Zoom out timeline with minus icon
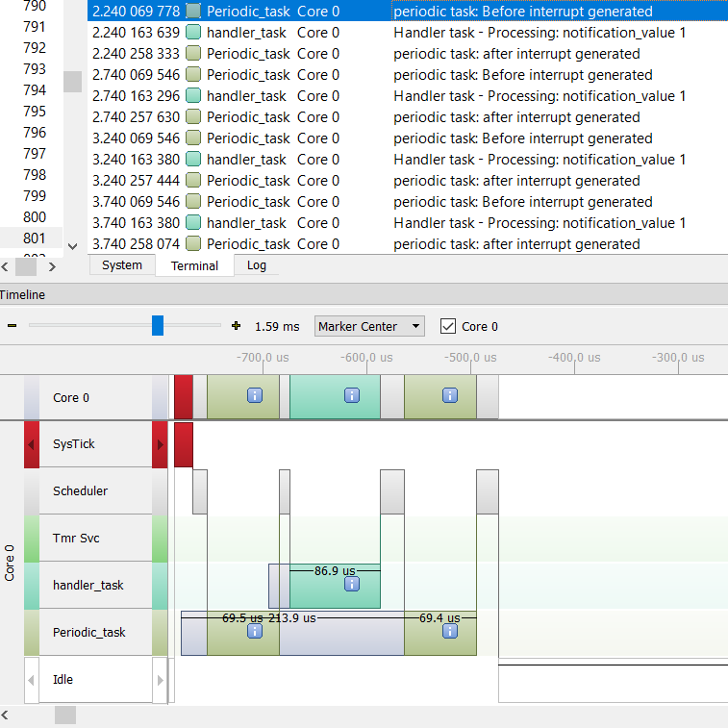The image size is (728, 728). click(13, 326)
